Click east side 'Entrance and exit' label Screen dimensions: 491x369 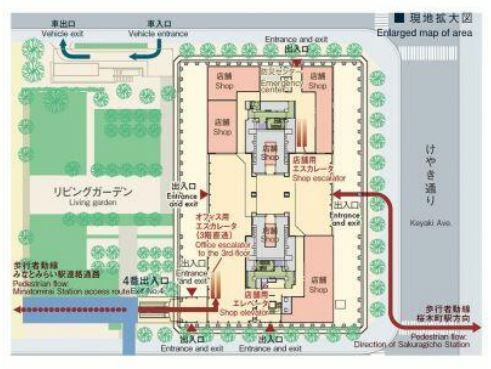345,219
